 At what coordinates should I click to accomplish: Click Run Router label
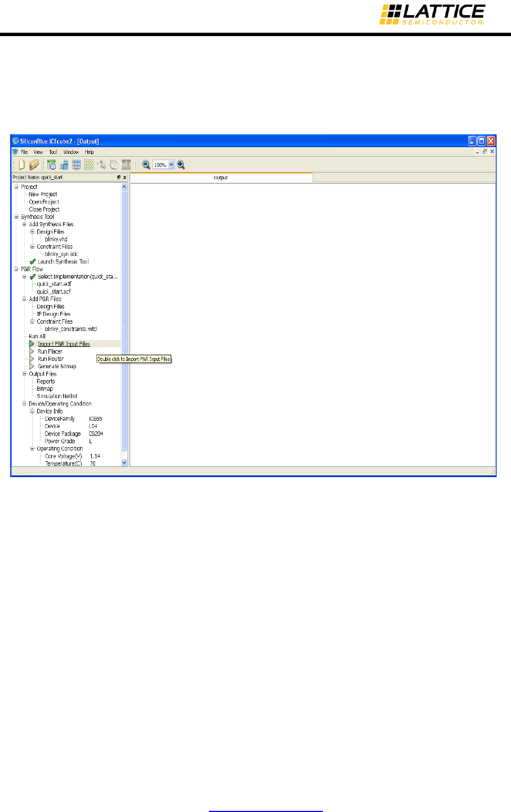51,359
